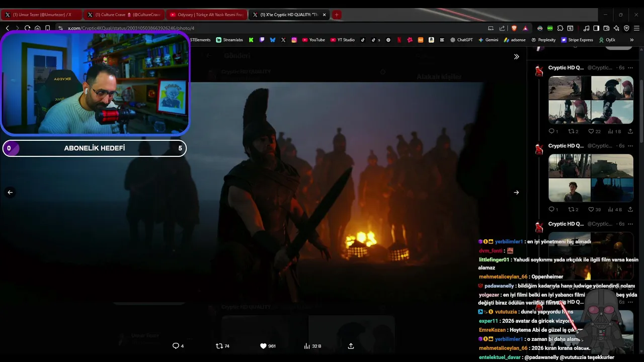Share the photo tweet via share icon
The height and width of the screenshot is (362, 644).
[351, 346]
